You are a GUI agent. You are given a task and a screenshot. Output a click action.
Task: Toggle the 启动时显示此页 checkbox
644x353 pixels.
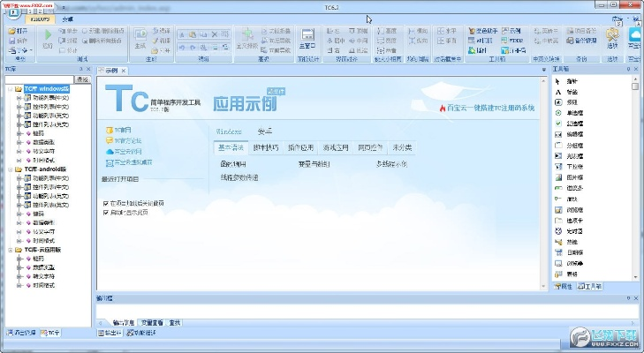pyautogui.click(x=107, y=212)
